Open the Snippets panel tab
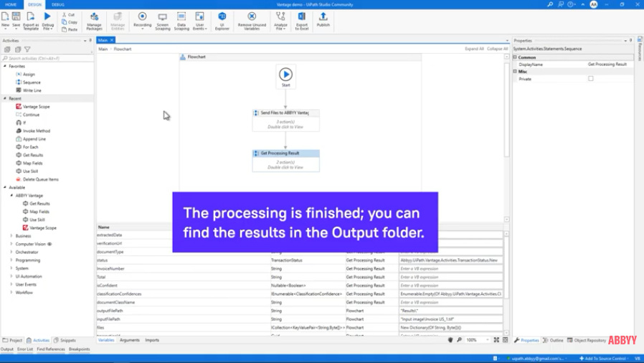Image resolution: width=644 pixels, height=363 pixels. coord(65,341)
